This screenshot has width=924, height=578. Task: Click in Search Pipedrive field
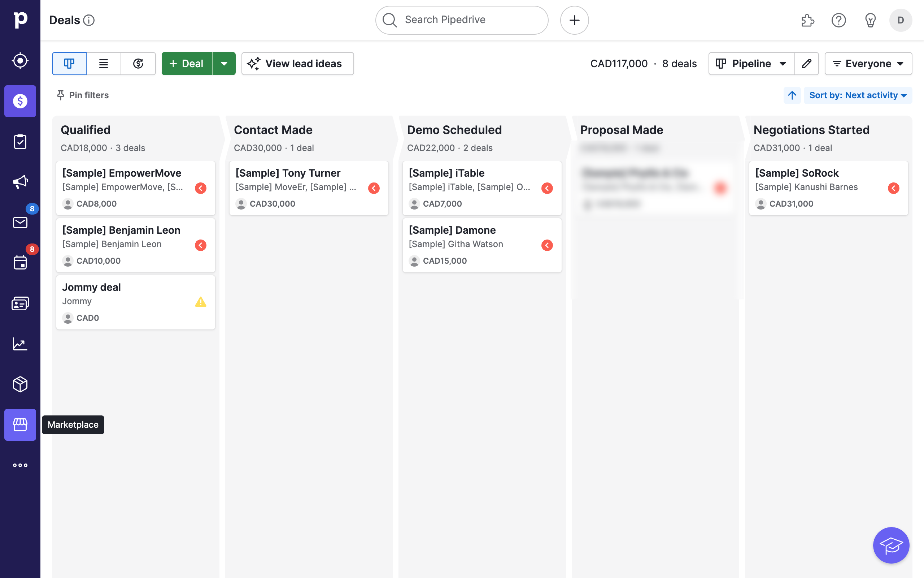[x=462, y=20]
